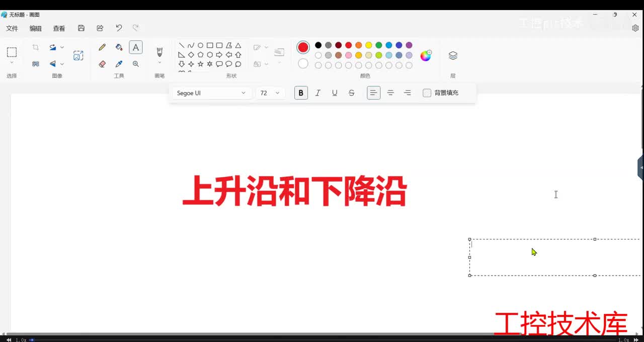Open the font size 72 dropdown
The width and height of the screenshot is (644, 342).
click(x=270, y=93)
